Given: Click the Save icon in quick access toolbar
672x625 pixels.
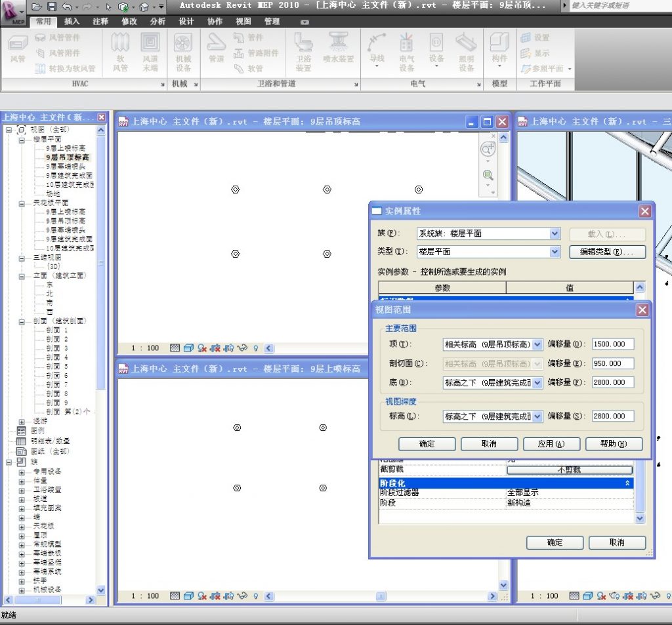Looking at the screenshot, I should point(52,7).
